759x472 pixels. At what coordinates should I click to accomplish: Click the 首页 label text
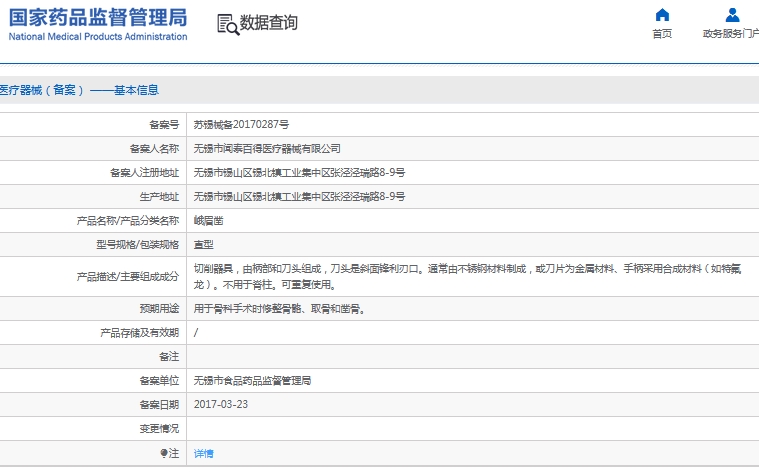point(662,33)
